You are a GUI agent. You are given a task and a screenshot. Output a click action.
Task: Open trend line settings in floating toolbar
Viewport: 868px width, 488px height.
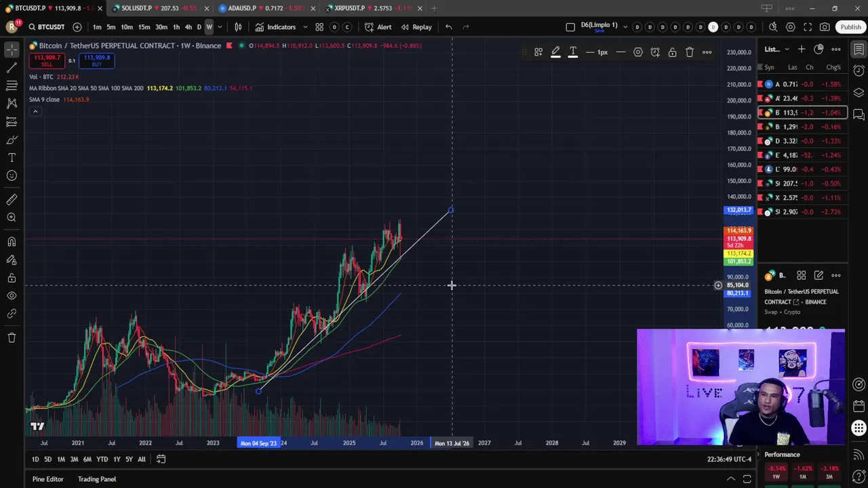coord(638,52)
